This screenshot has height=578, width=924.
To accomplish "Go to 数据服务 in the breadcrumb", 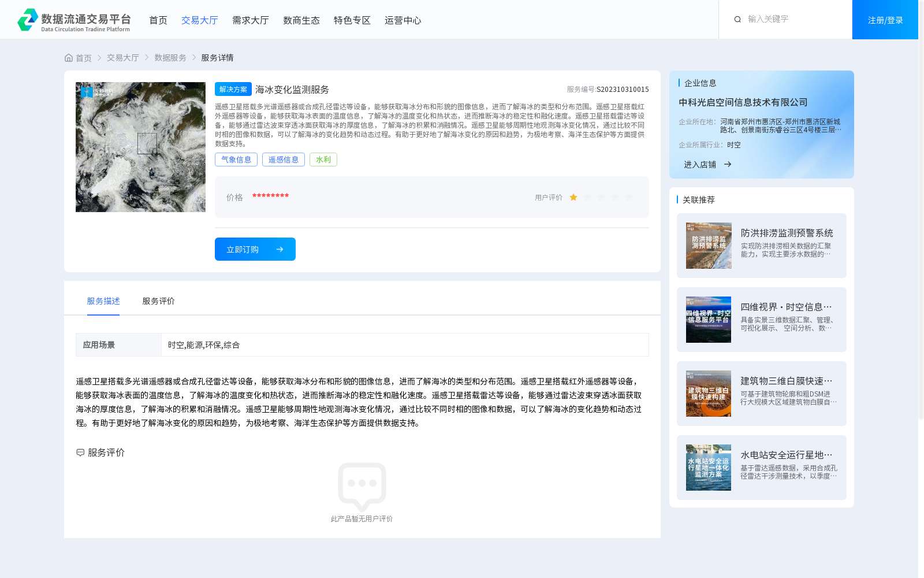I will 170,58.
